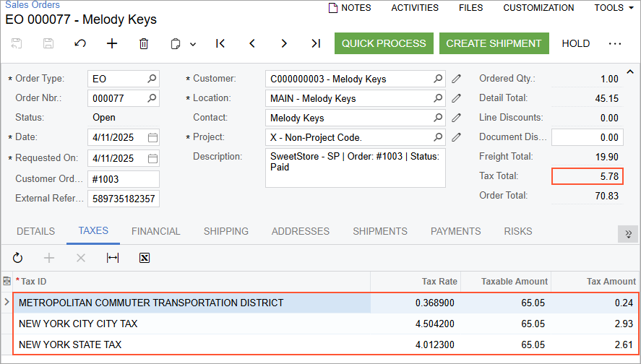
Task: Open the Date calendar picker
Action: coord(152,137)
